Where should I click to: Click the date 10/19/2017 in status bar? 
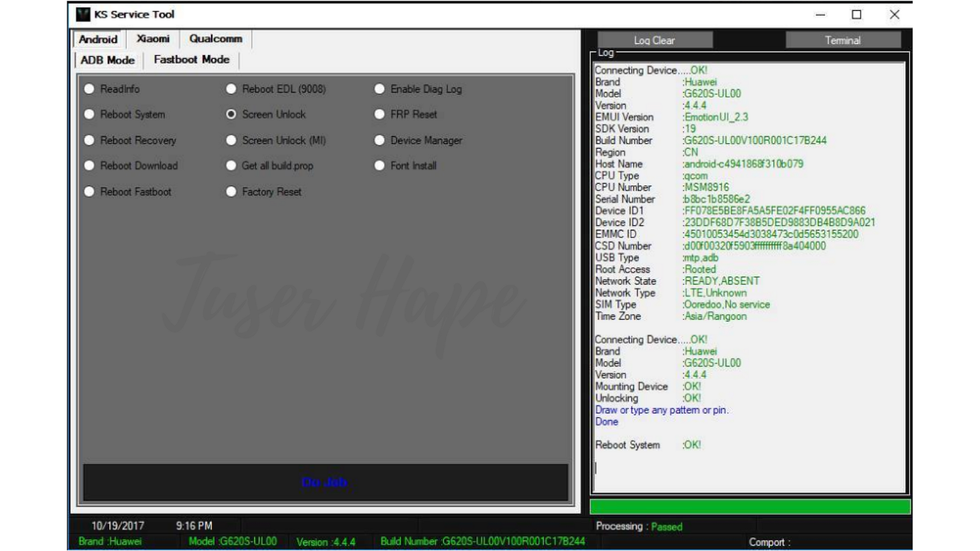(x=118, y=526)
